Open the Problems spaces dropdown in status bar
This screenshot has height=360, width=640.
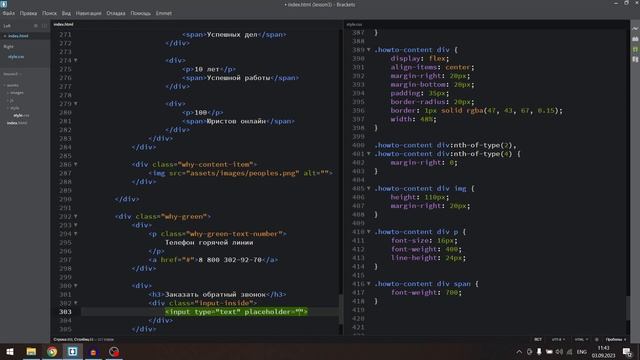(x=616, y=340)
